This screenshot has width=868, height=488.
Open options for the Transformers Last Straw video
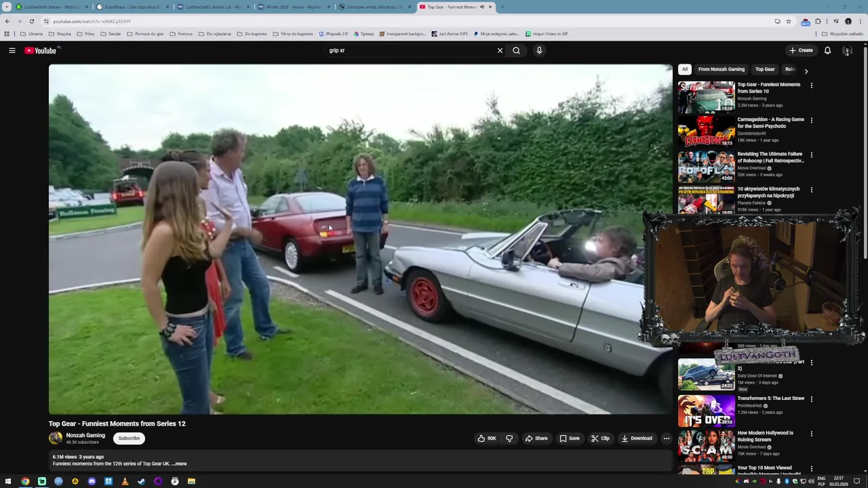(x=811, y=399)
